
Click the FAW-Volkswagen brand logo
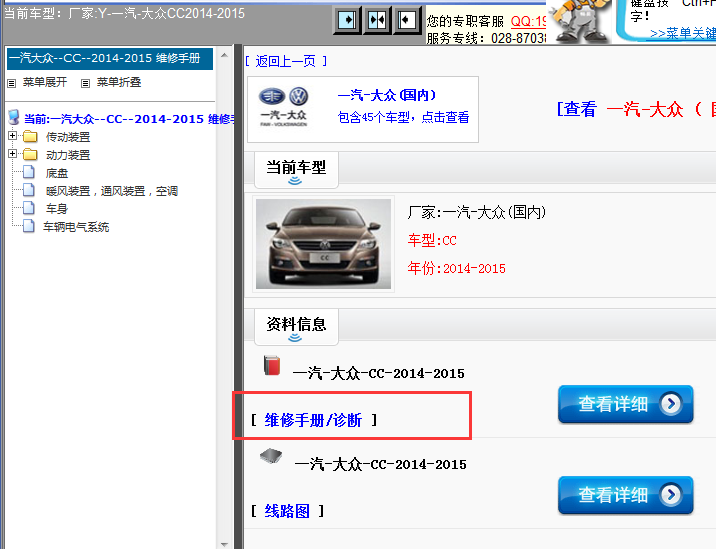(284, 106)
